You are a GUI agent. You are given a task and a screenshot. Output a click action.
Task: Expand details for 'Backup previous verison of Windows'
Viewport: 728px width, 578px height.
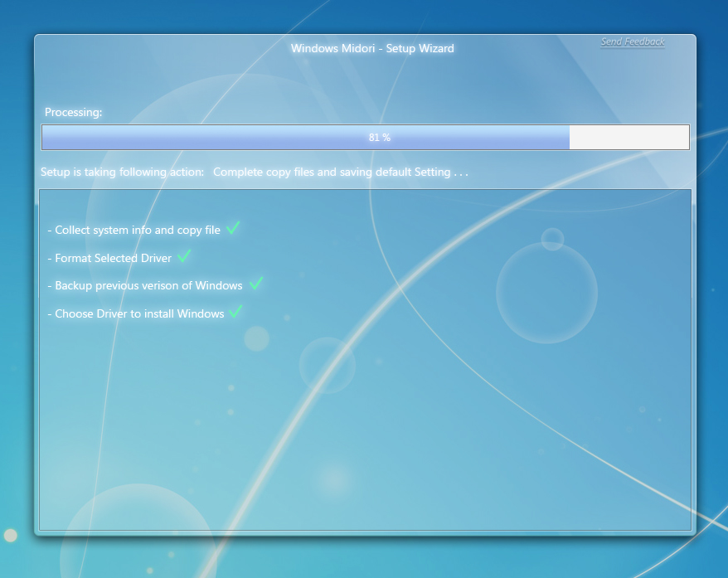click(x=146, y=284)
